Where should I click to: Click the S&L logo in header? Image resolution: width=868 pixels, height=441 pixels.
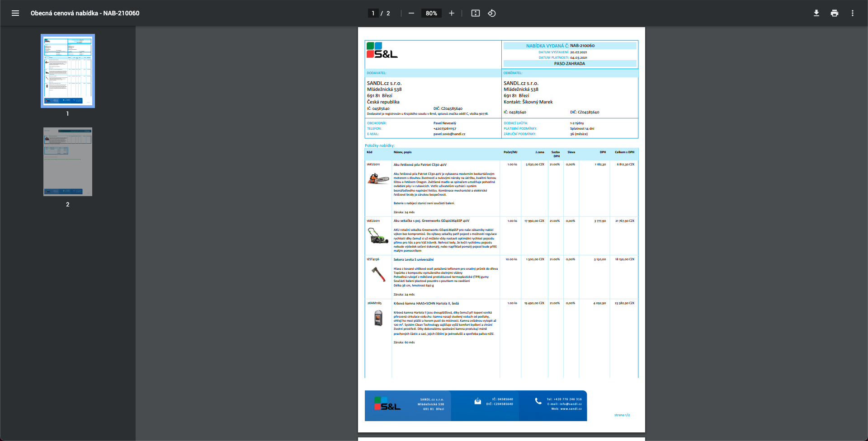pos(382,50)
